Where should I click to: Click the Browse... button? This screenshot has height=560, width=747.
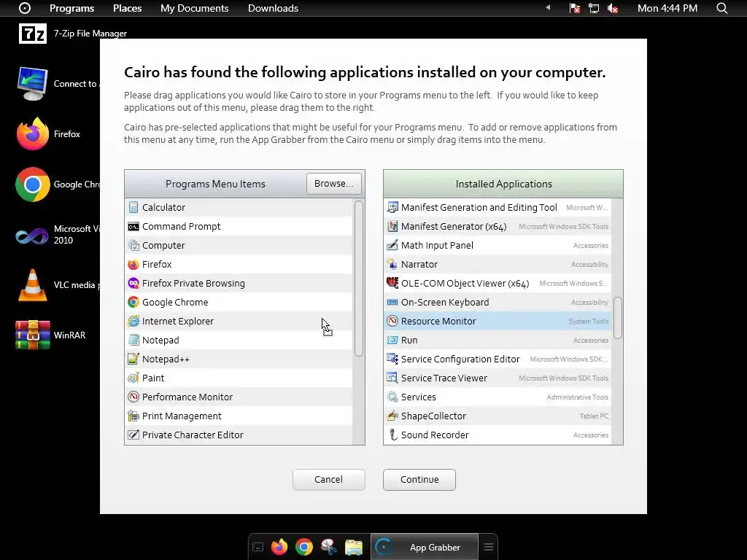click(x=334, y=183)
